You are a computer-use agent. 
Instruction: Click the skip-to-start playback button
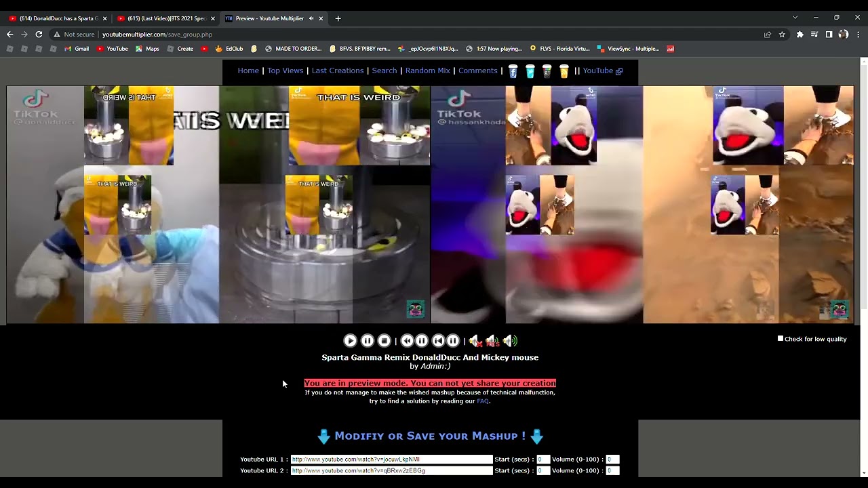[438, 341]
